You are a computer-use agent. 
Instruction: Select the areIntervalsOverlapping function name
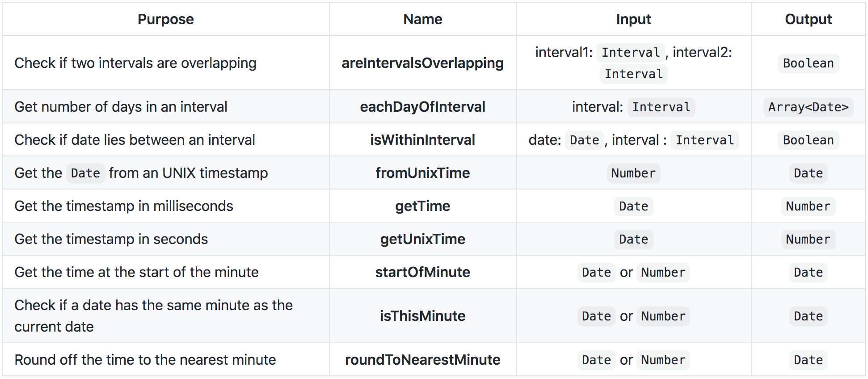point(422,63)
